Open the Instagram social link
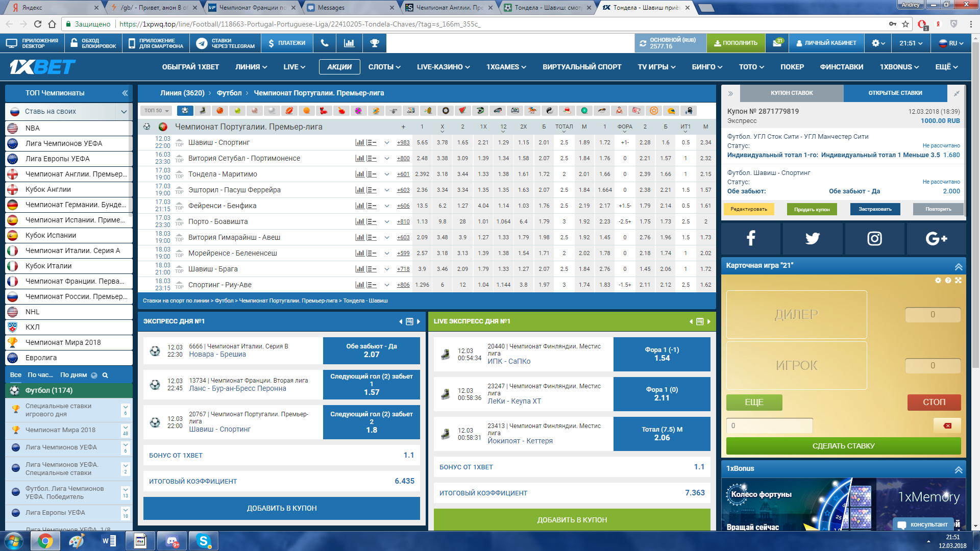Screen dimensions: 980x551 click(874, 238)
